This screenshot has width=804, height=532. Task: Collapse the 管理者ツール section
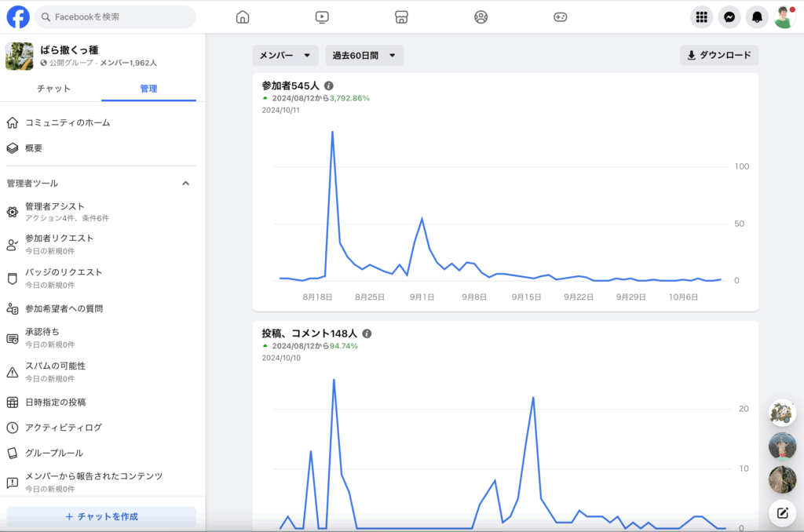click(186, 184)
